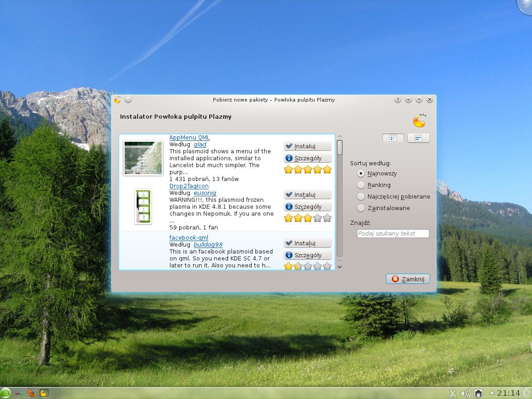The image size is (532, 399).
Task: Click the activities three-dots icon in panel
Action: coord(19,393)
